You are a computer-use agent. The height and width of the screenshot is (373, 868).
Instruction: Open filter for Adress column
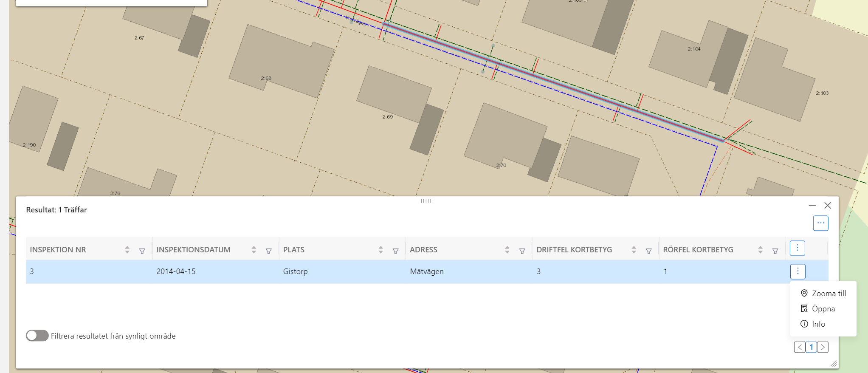[522, 251]
